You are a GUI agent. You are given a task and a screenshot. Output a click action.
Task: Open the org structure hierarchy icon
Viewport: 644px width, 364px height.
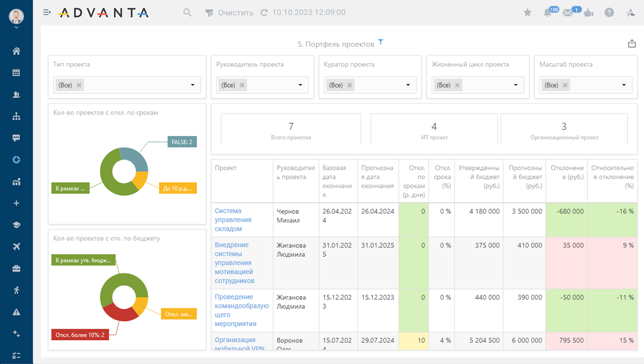click(16, 116)
